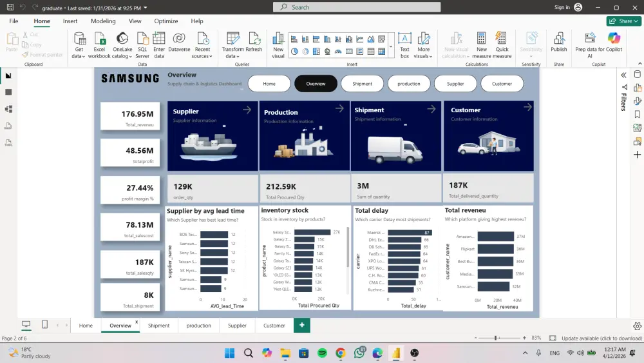
Task: Collapse the ribbon
Action: click(639, 64)
